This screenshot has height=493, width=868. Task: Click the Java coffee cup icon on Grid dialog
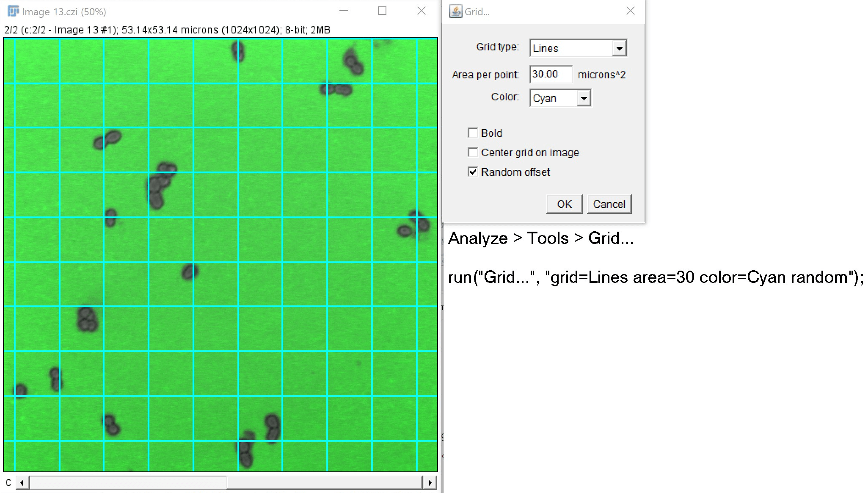pos(456,11)
